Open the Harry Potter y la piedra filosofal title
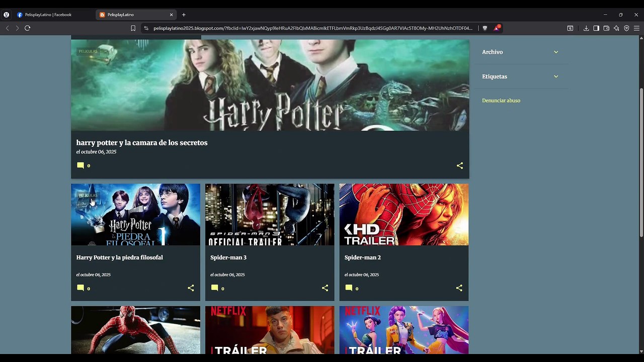The image size is (644, 362). click(120, 257)
